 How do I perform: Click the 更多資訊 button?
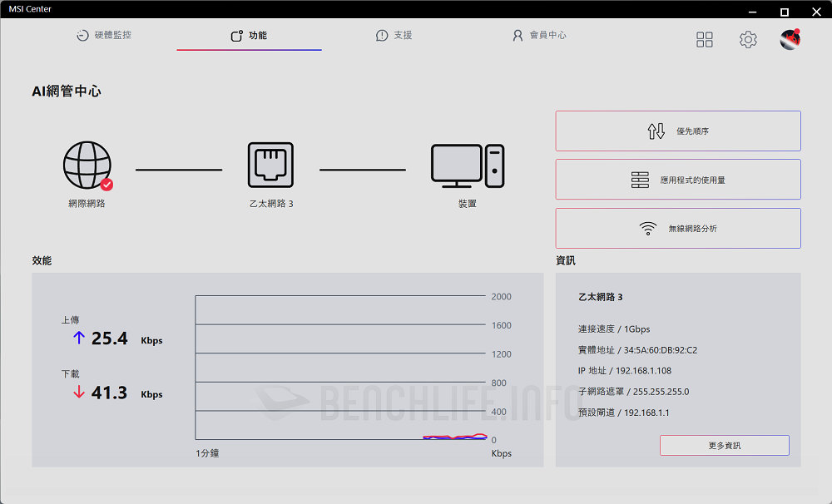(724, 446)
